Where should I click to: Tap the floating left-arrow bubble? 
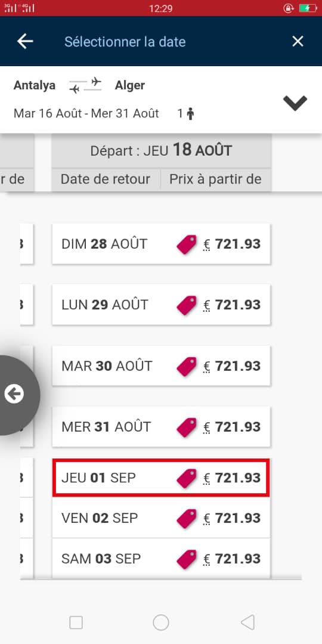pos(15,394)
